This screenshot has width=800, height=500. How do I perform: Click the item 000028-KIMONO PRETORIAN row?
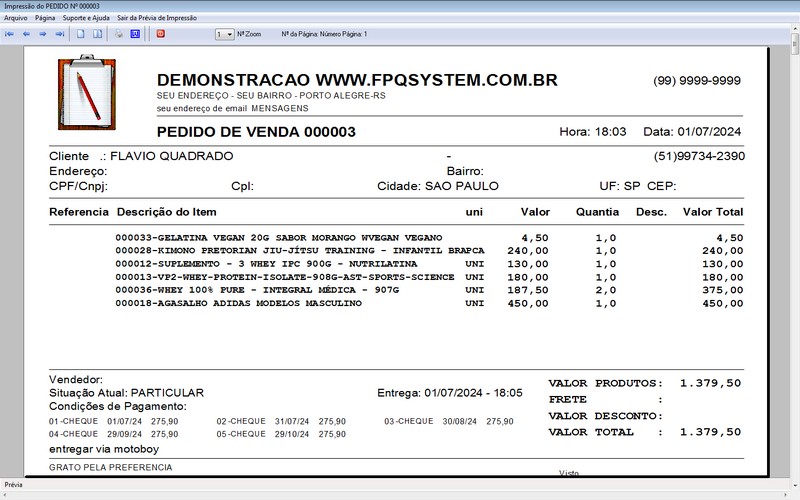click(x=429, y=251)
